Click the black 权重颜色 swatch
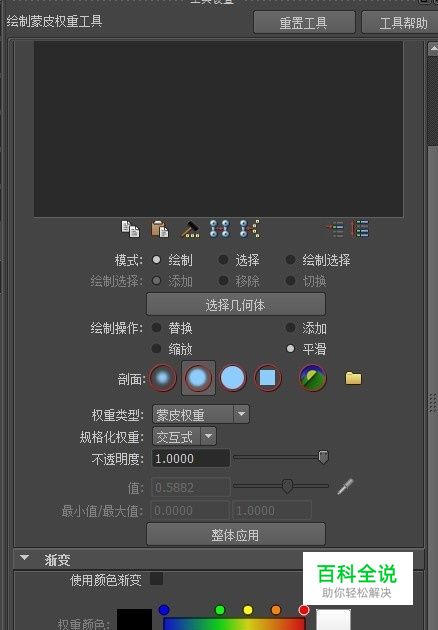 pos(134,619)
